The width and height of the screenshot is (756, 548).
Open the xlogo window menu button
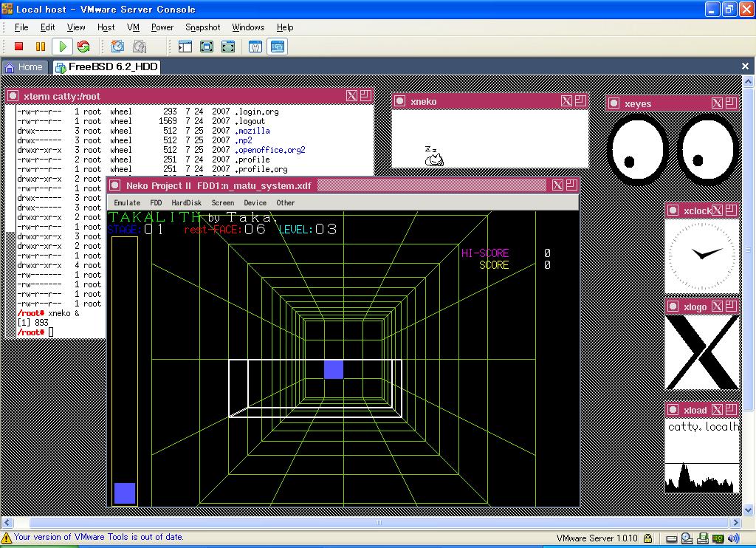tap(673, 306)
